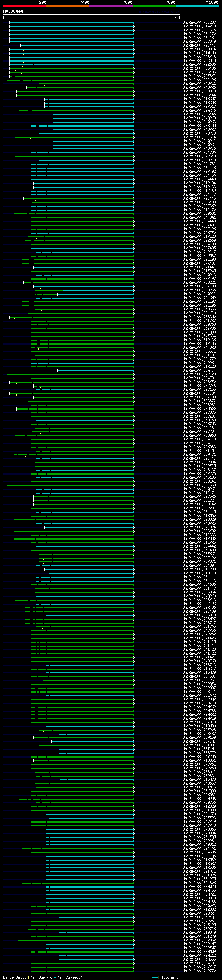The width and height of the screenshot is (222, 980).
Task: Open the UniRef100_Q9ZSJ5 entry
Action: 199,30
